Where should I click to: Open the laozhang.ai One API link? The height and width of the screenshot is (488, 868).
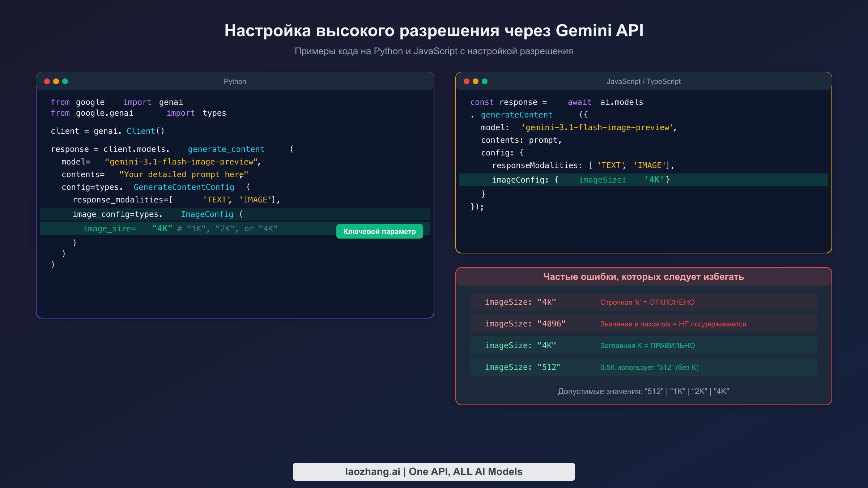(434, 471)
